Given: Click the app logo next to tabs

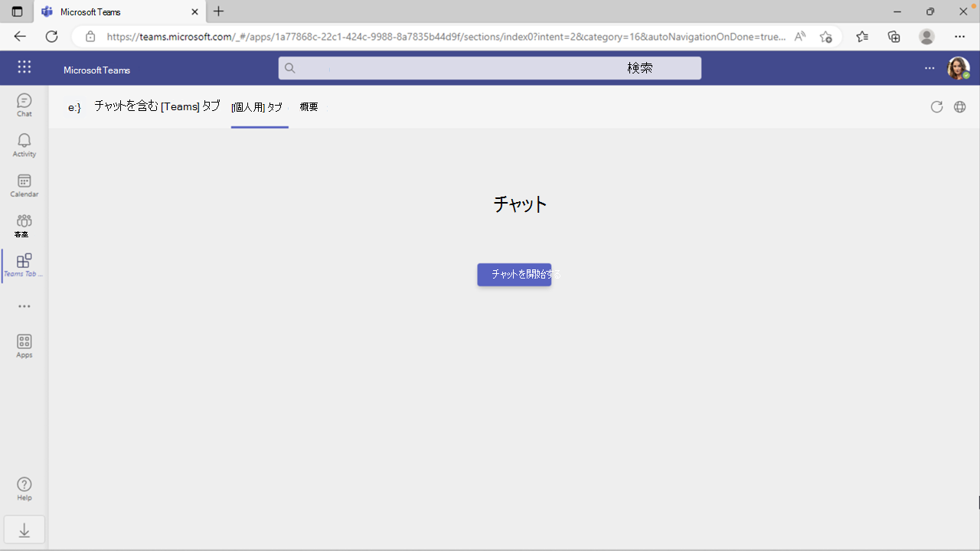Looking at the screenshot, I should click(74, 107).
